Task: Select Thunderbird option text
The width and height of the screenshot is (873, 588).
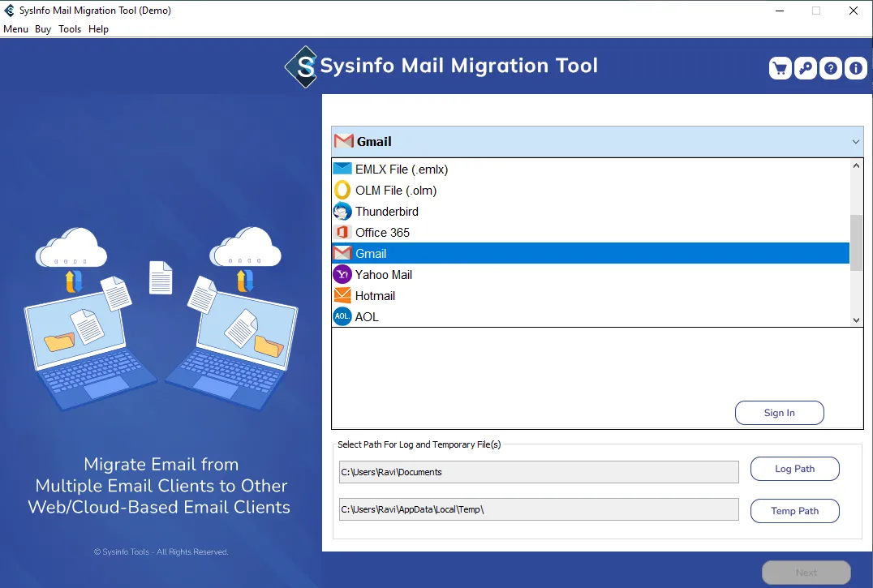Action: click(x=387, y=212)
